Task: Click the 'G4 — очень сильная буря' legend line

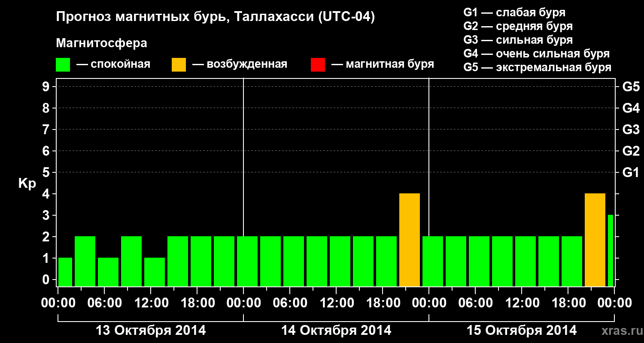Action: click(537, 54)
